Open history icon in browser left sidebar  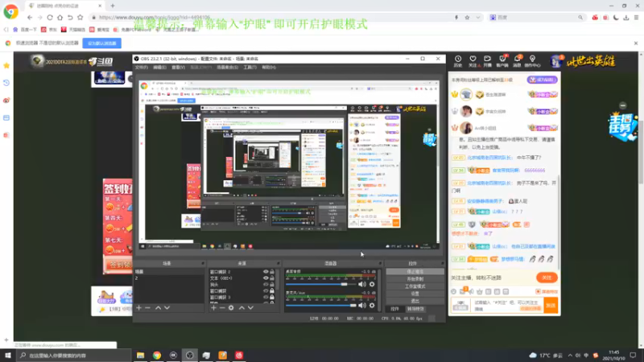click(6, 83)
